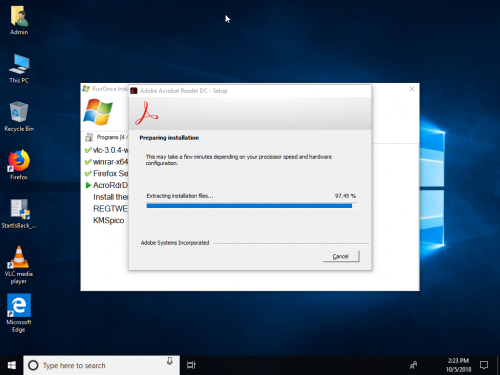Viewport: 500px width, 375px height.
Task: Select the StartIsBack installer desktop icon
Action: pos(19,213)
